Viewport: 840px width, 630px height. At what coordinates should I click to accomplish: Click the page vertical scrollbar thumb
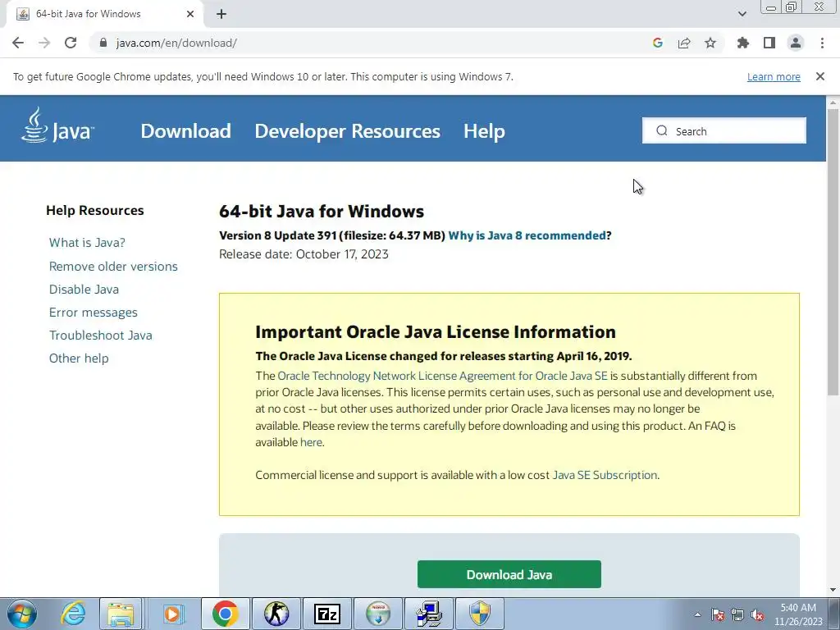point(833,252)
